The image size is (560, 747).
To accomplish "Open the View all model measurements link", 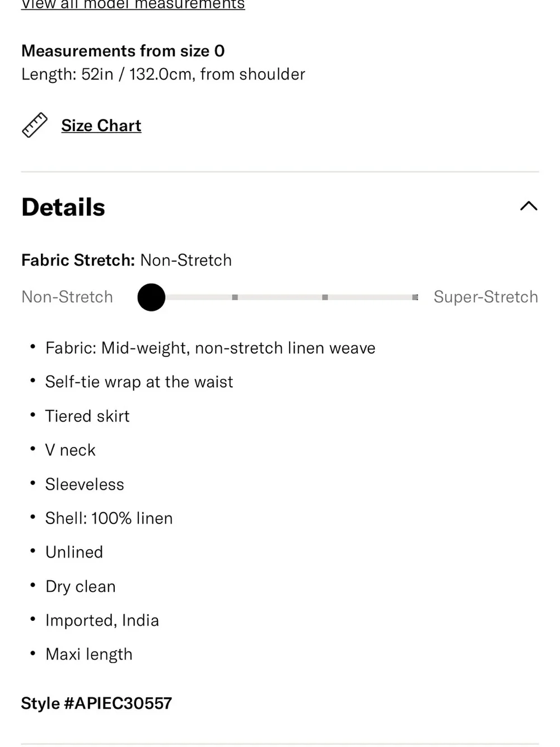I will point(133,5).
